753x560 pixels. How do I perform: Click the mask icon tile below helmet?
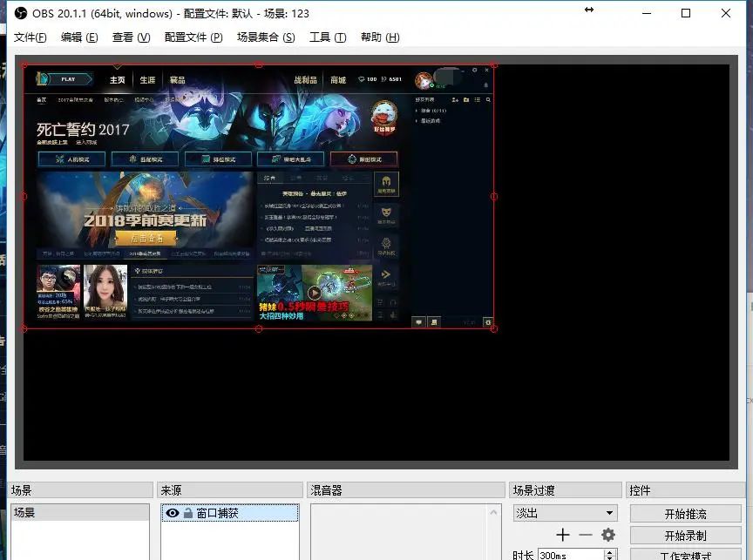tap(386, 215)
